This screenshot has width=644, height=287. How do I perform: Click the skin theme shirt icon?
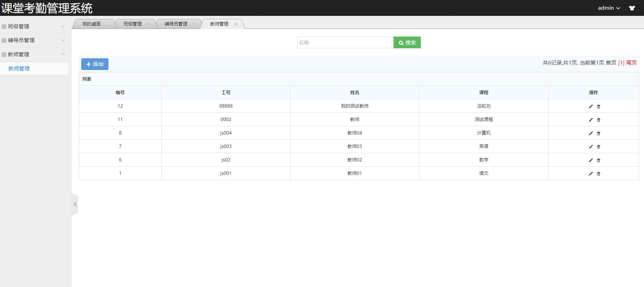coord(632,8)
